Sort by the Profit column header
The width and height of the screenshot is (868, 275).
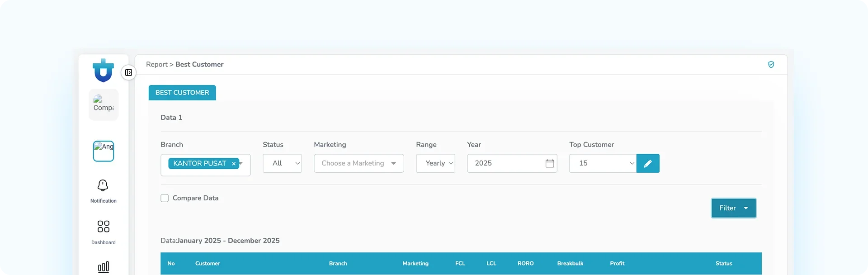[617, 264]
